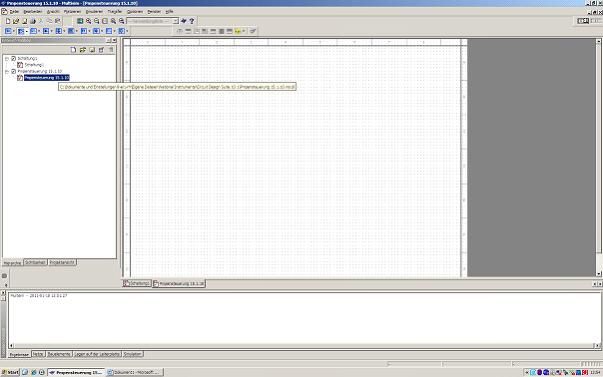Viewport: 603px width, 377px height.
Task: Click the Zoom area icon in the toolbar
Action: [105, 21]
